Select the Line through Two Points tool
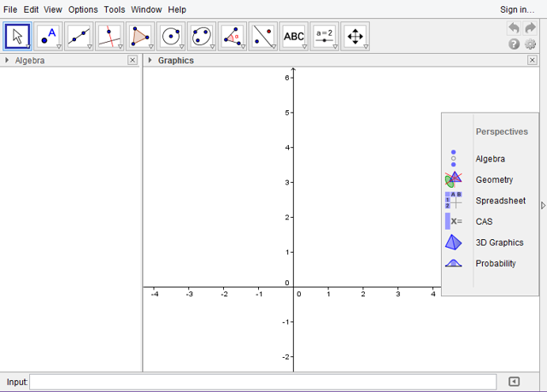The height and width of the screenshot is (392, 547). pyautogui.click(x=79, y=36)
